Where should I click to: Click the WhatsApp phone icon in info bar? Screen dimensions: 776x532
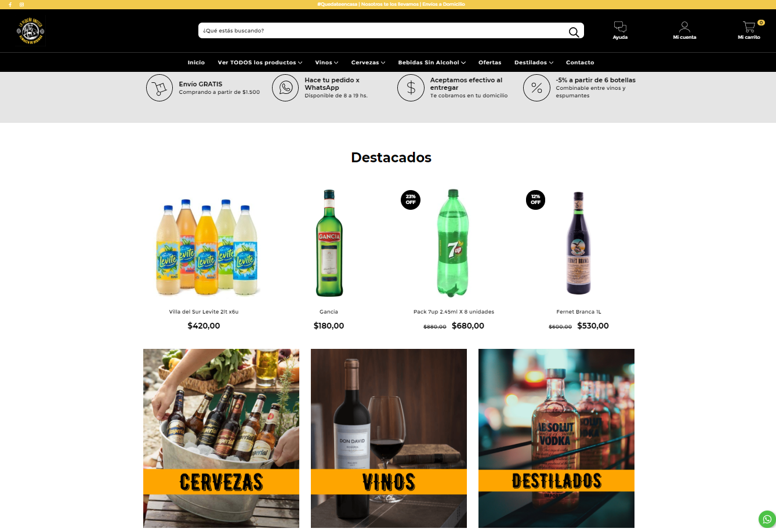coord(285,88)
